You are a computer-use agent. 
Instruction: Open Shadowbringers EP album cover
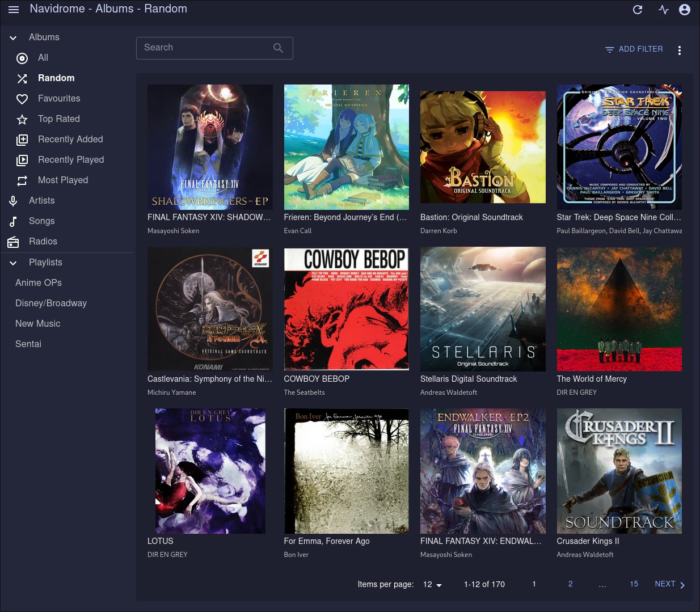tap(210, 147)
